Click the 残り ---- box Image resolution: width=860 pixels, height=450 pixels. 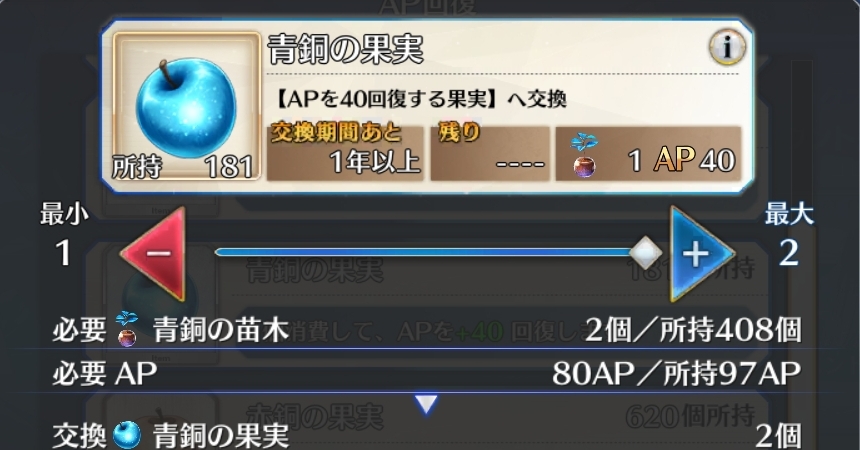490,152
